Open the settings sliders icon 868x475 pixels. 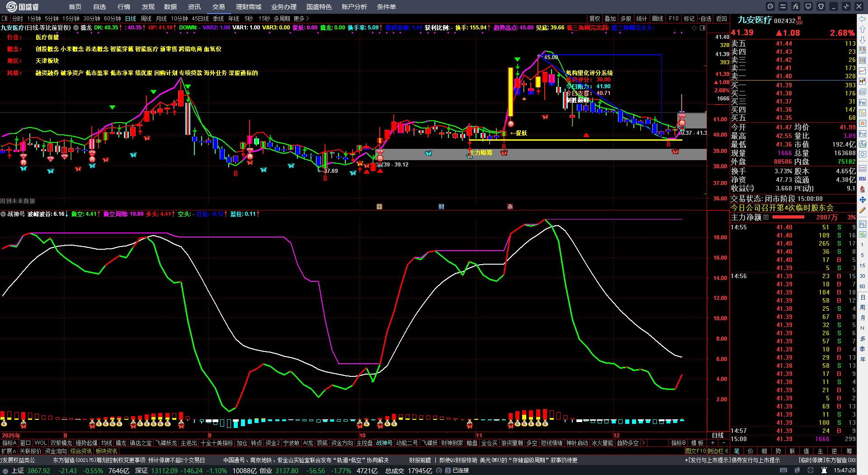pos(783,6)
